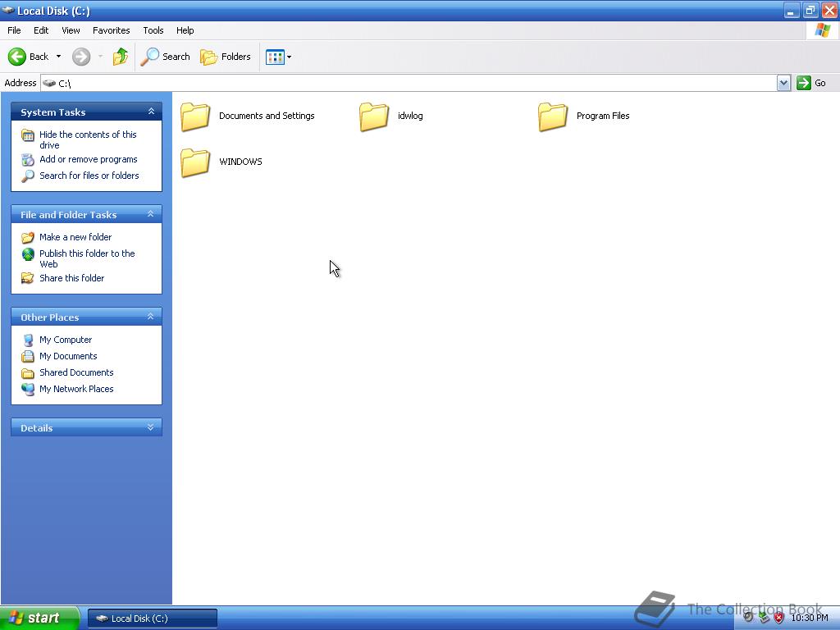Open the File menu

(x=14, y=30)
